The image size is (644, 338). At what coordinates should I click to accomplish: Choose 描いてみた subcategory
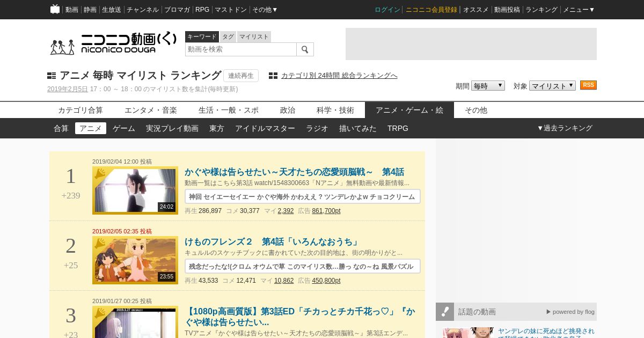tap(358, 128)
